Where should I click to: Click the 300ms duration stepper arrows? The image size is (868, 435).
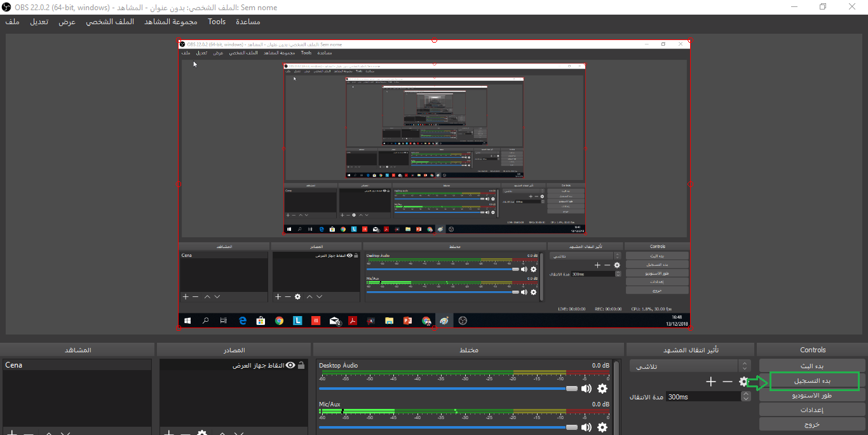[745, 396]
